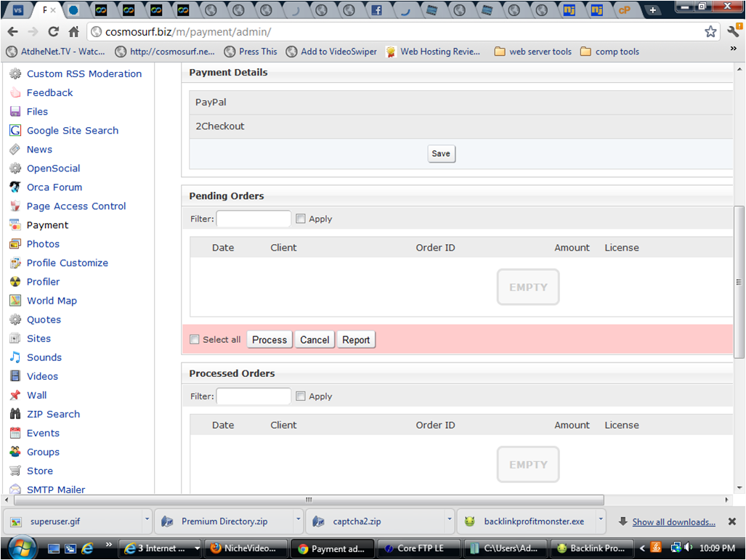This screenshot has height=560, width=746.
Task: Enable Apply checkbox in Pending Orders filter
Action: click(x=301, y=219)
